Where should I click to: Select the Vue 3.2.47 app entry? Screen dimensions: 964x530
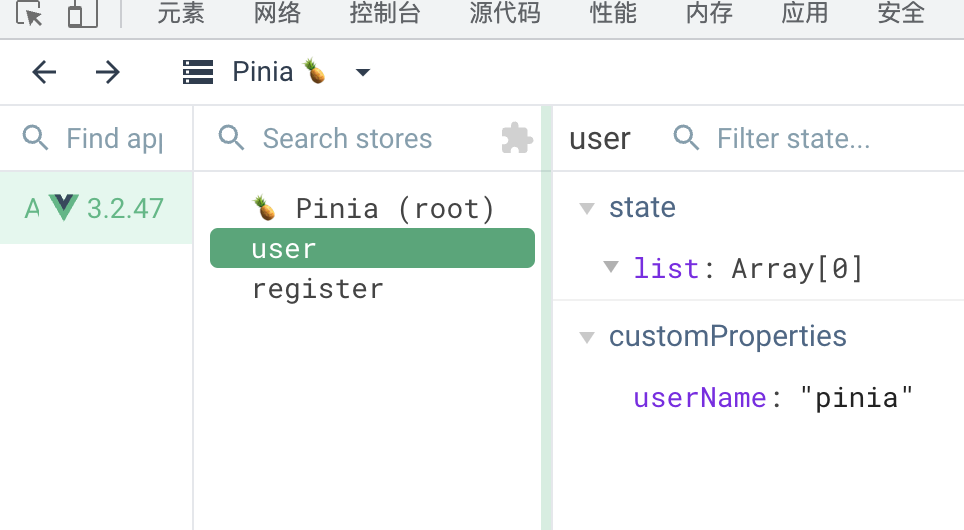pos(96,208)
